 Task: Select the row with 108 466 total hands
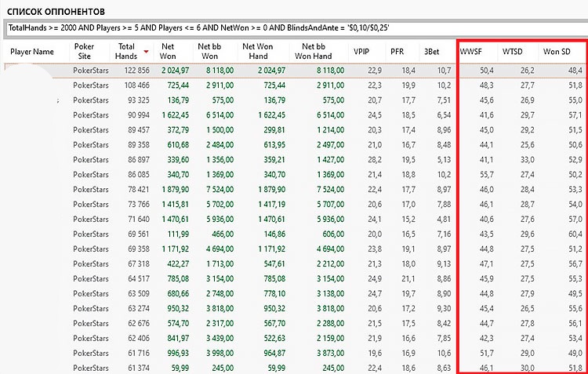pyautogui.click(x=296, y=85)
